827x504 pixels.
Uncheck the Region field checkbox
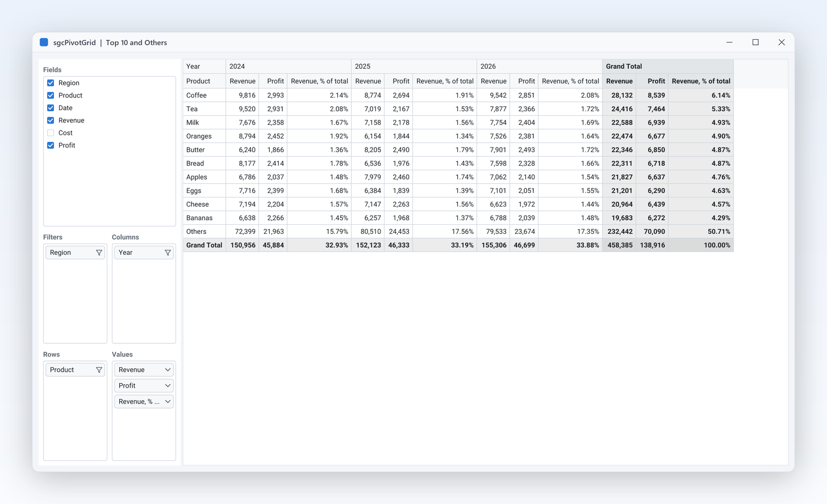coord(51,83)
